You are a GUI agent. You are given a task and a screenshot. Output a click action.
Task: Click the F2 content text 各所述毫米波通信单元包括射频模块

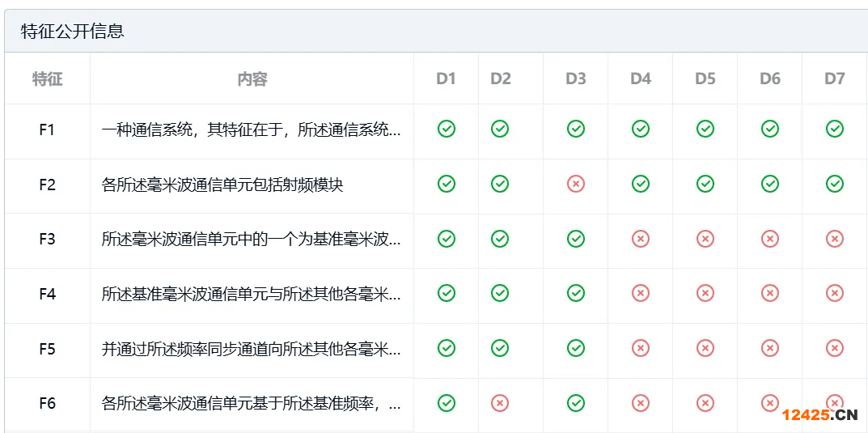pyautogui.click(x=222, y=185)
